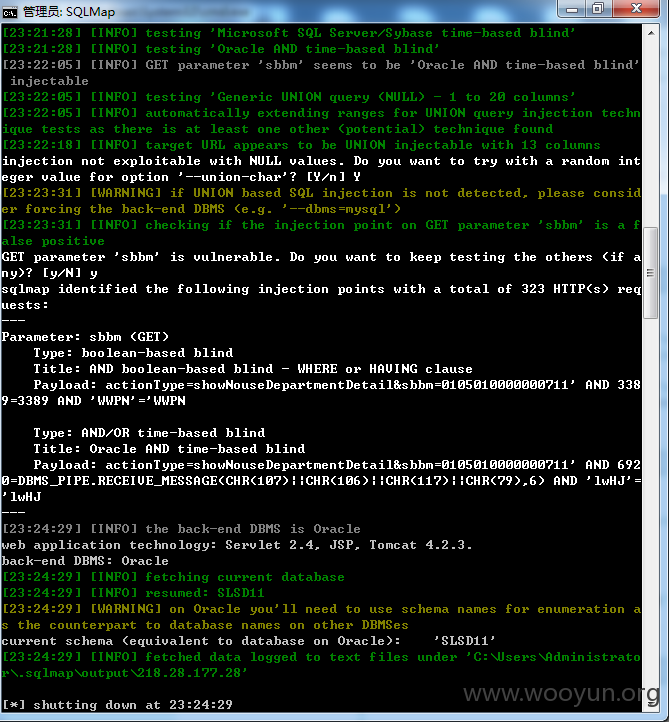The height and width of the screenshot is (722, 669).
Task: Click the 'resumed: SLSD11' log line
Action: [x=133, y=593]
